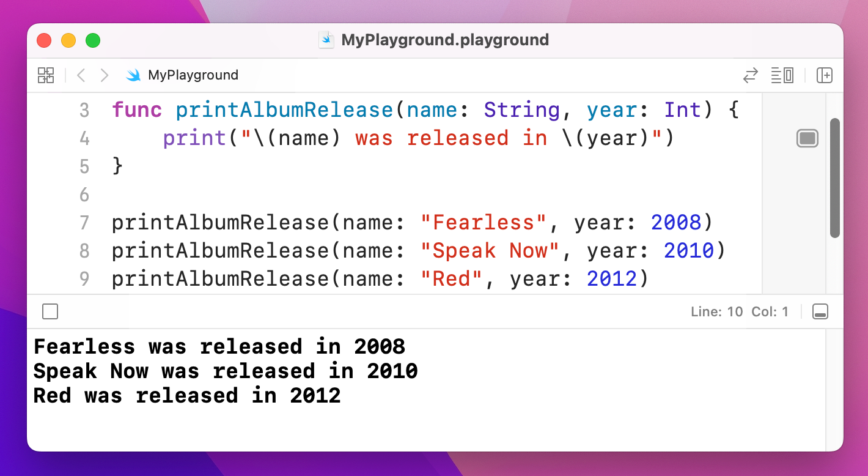Navigate forward using the right chevron
The image size is (868, 476).
[104, 75]
